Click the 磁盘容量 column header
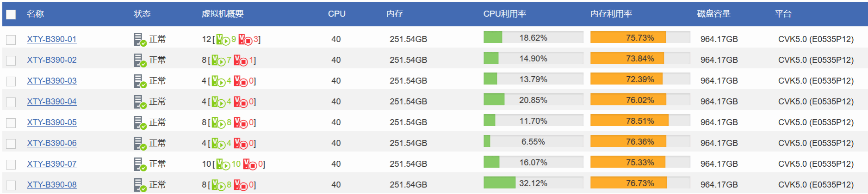 click(x=713, y=14)
